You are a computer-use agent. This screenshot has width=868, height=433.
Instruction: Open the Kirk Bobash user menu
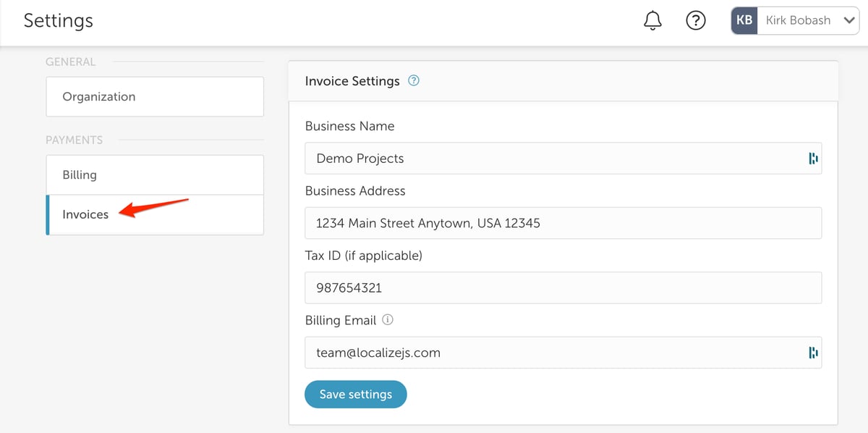point(795,21)
